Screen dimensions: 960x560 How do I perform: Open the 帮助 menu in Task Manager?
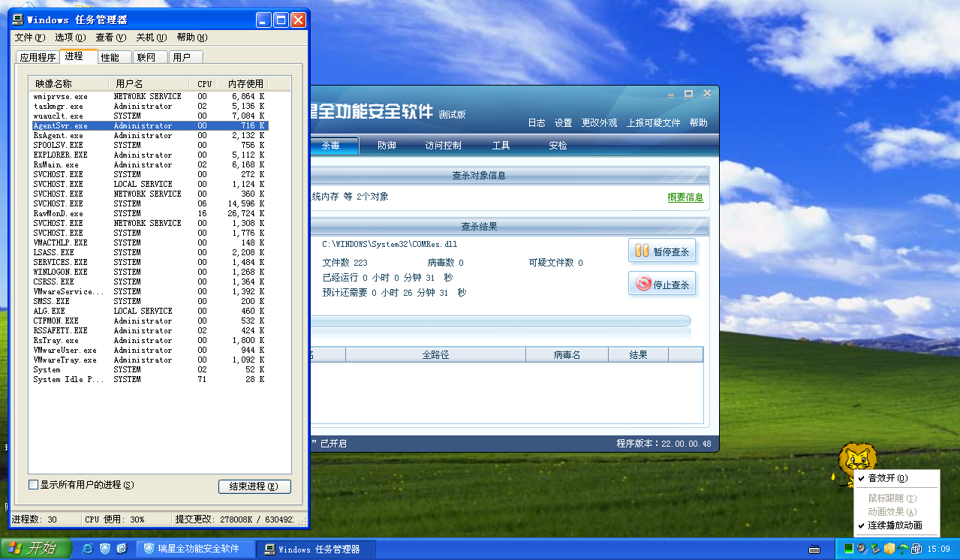pyautogui.click(x=192, y=38)
